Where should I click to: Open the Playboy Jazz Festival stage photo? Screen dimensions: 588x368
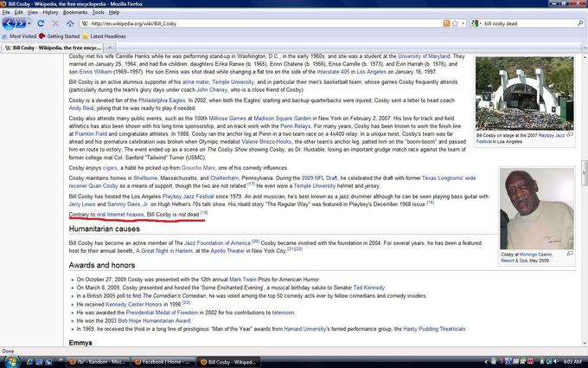point(524,94)
